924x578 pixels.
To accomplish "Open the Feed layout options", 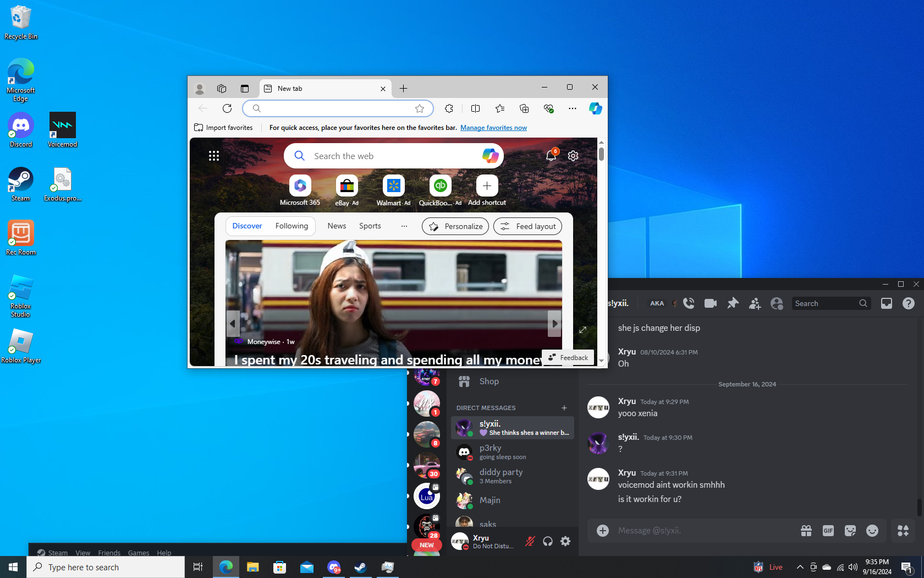I will click(528, 226).
